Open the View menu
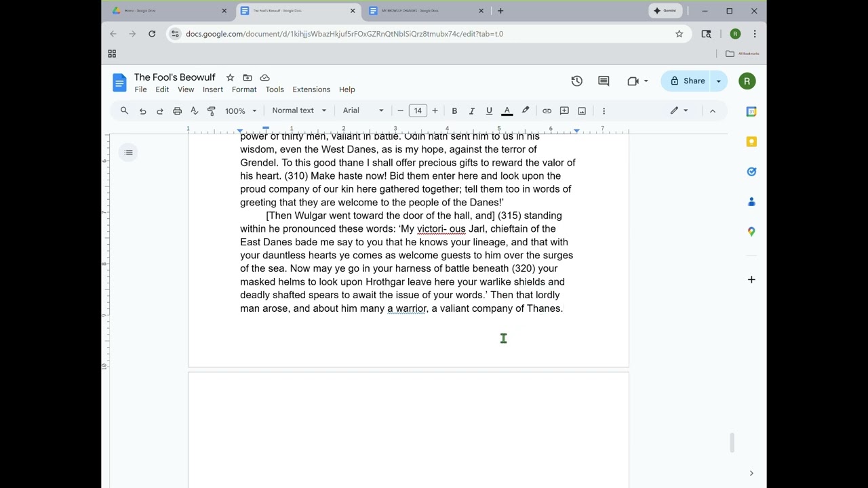The image size is (868, 488). (x=186, y=89)
